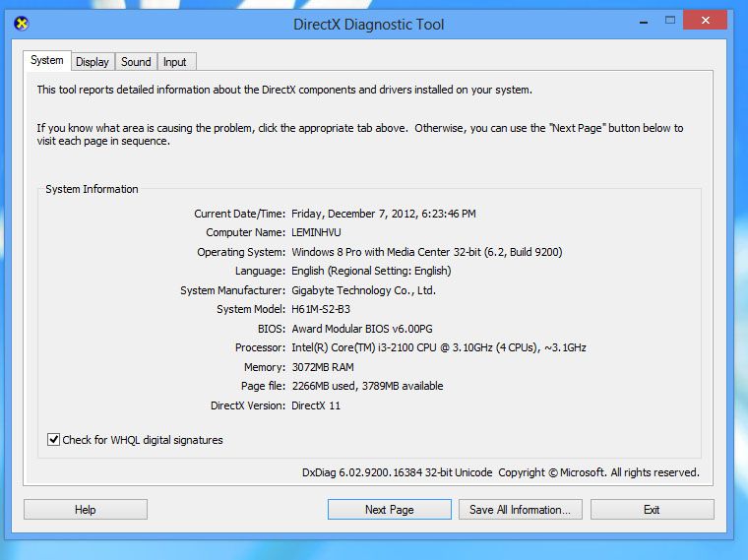Click the DxDiag 6.02.9200.16384 version text
Viewport: 748px width, 560px height.
coord(397,472)
